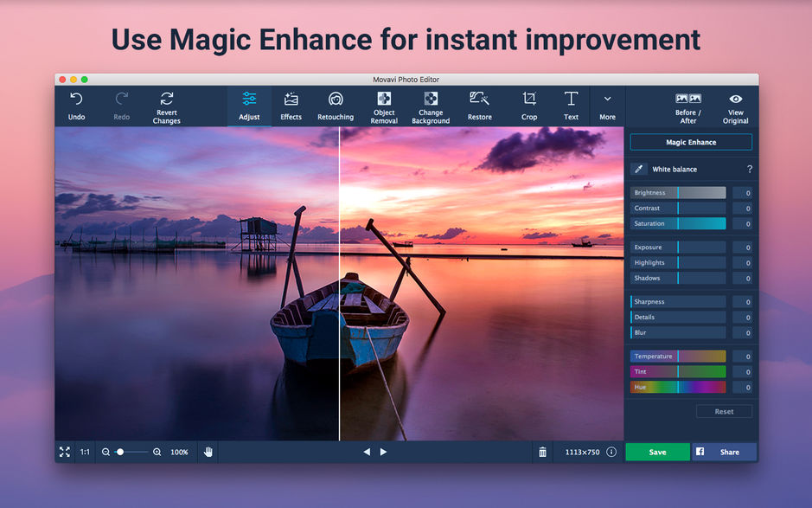Expand the More tools dropdown
Viewport: 812px width, 508px height.
pos(607,105)
